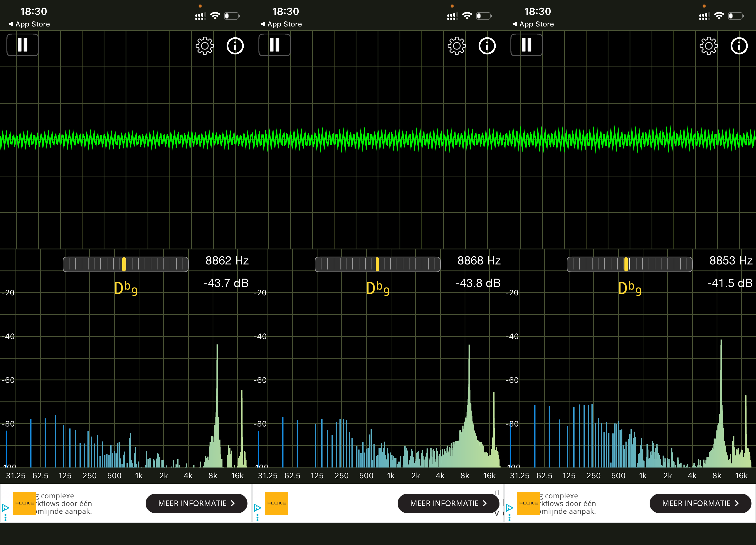
Task: Click the -43.7 dB level readout
Action: coord(226,283)
